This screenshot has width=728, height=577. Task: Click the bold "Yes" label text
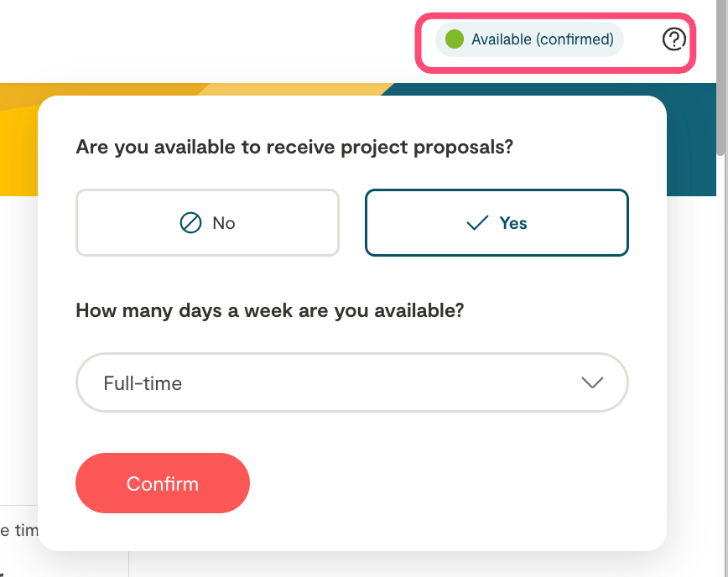click(x=513, y=223)
